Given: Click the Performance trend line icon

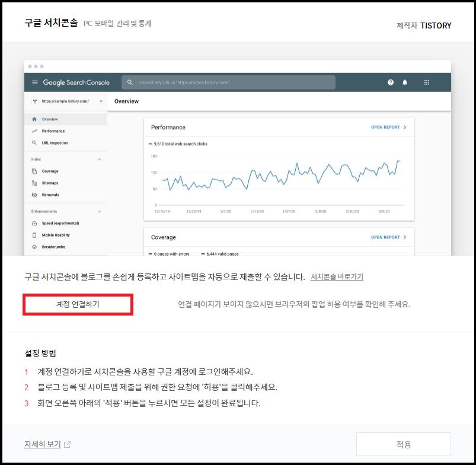Looking at the screenshot, I should pos(34,131).
